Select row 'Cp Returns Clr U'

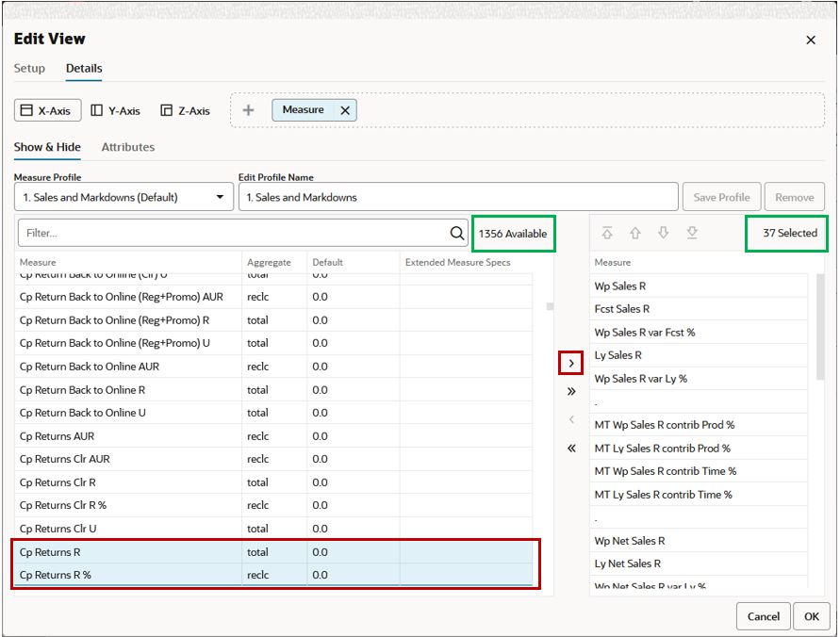coord(273,529)
